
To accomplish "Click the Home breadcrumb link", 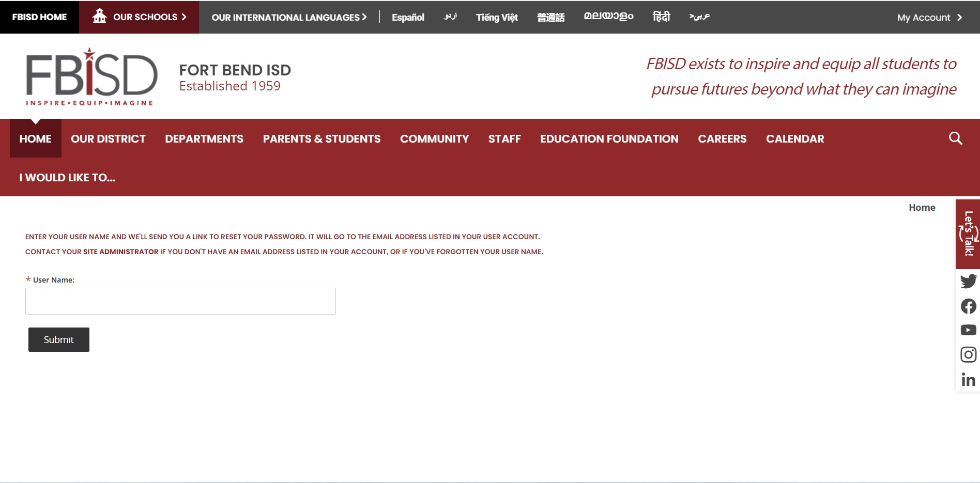I will pyautogui.click(x=922, y=207).
